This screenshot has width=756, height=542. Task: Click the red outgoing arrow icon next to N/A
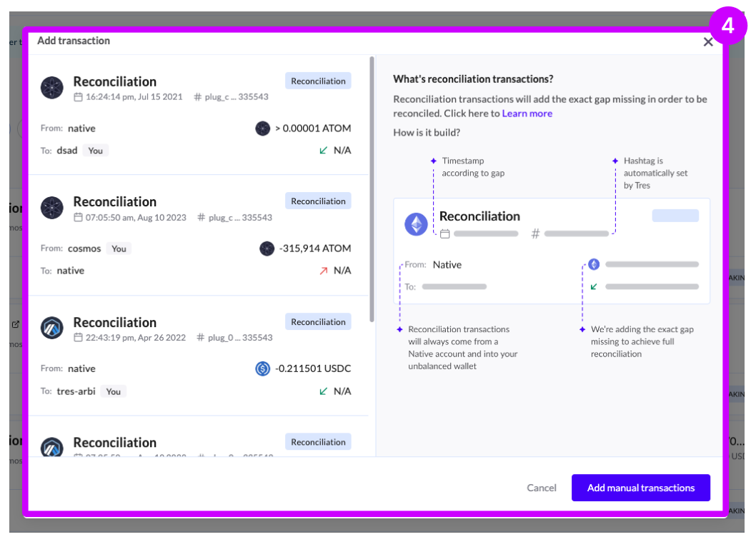pos(324,271)
